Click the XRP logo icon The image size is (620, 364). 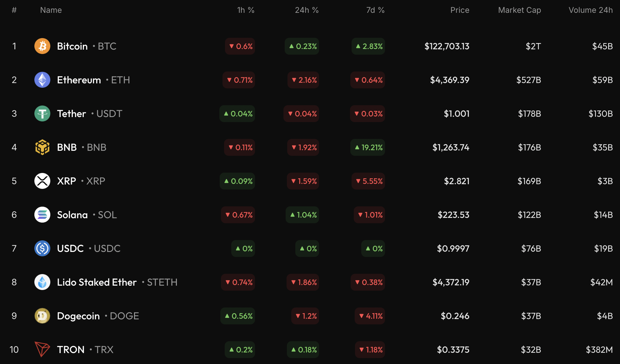pyautogui.click(x=42, y=181)
